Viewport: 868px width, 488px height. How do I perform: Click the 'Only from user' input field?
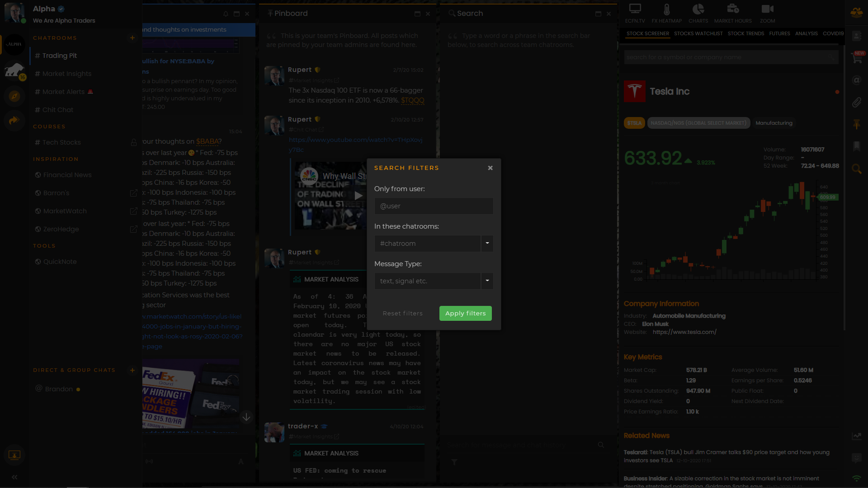tap(434, 206)
